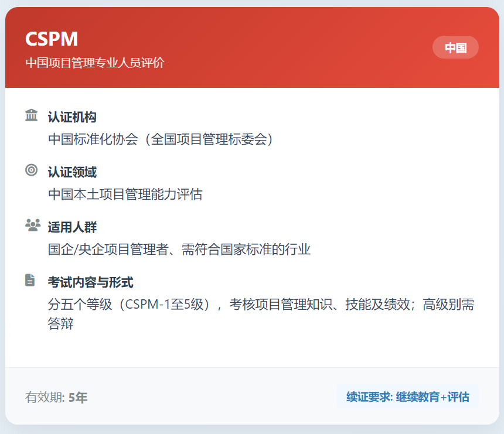Click the 答辩 text on last line
Viewport: 504px width, 434px height.
point(61,323)
